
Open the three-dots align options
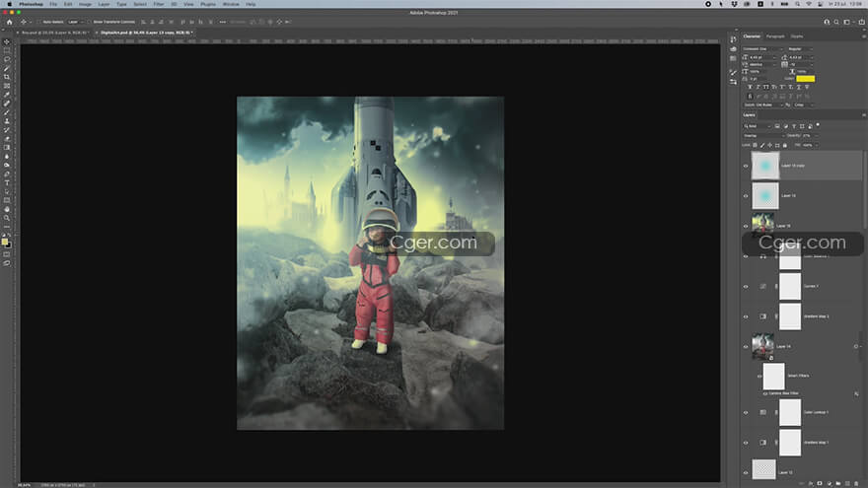pyautogui.click(x=223, y=22)
